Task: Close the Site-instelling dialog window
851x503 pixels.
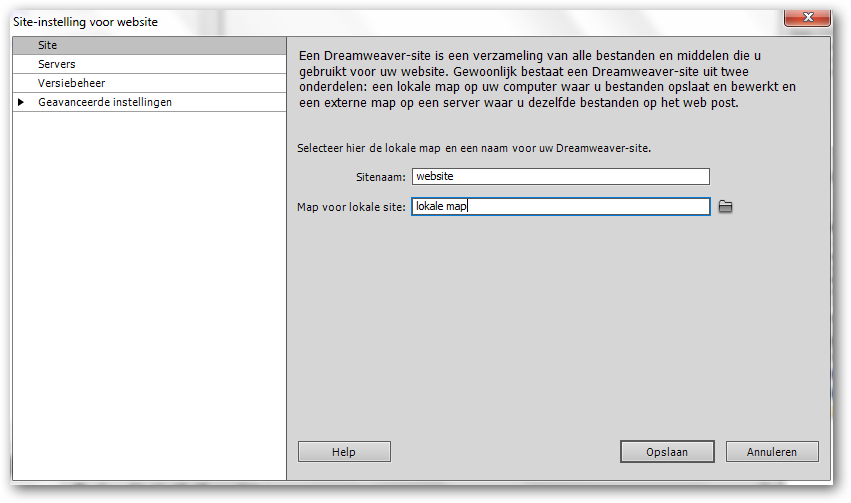Action: pyautogui.click(x=807, y=17)
